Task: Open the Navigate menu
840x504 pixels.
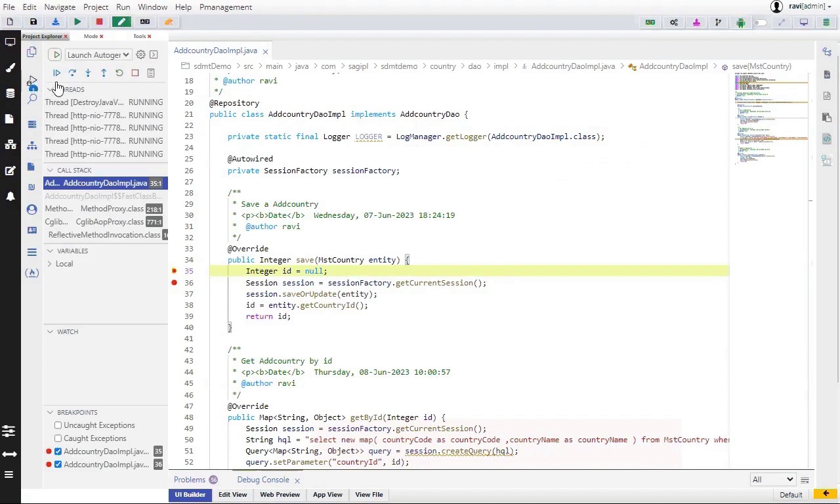Action: coord(60,7)
